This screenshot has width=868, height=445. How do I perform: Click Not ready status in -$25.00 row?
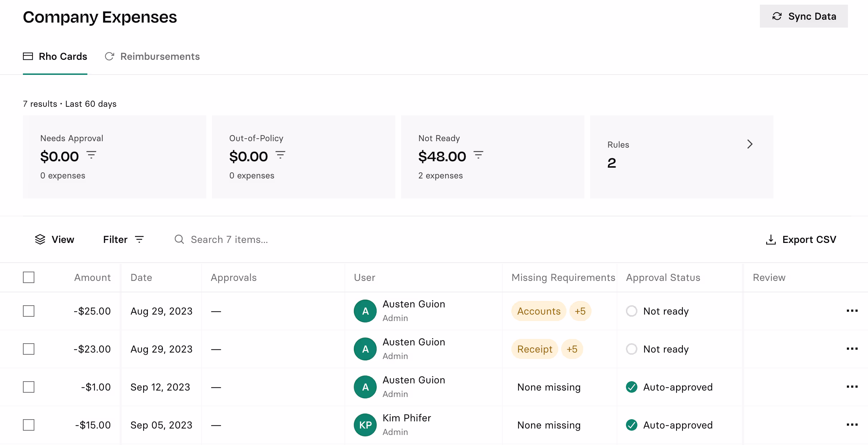click(657, 311)
